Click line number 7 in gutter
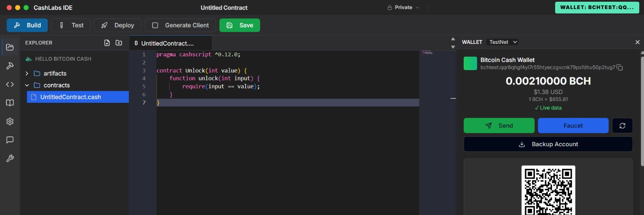Viewport: 644px width, 215px height. pos(144,102)
